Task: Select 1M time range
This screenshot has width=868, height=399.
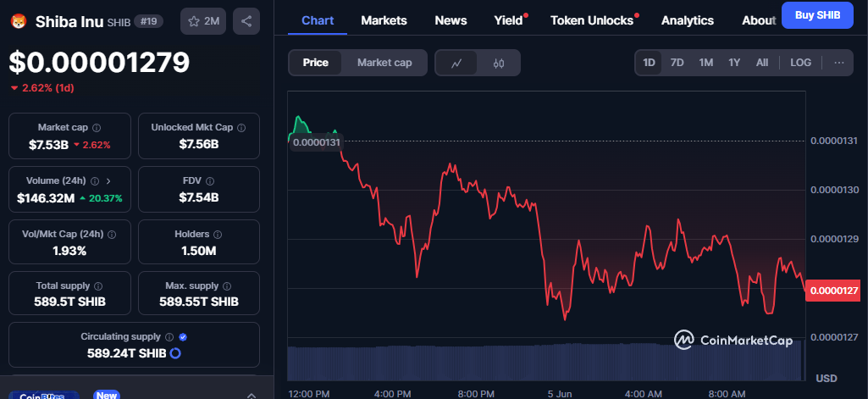Action: 705,63
